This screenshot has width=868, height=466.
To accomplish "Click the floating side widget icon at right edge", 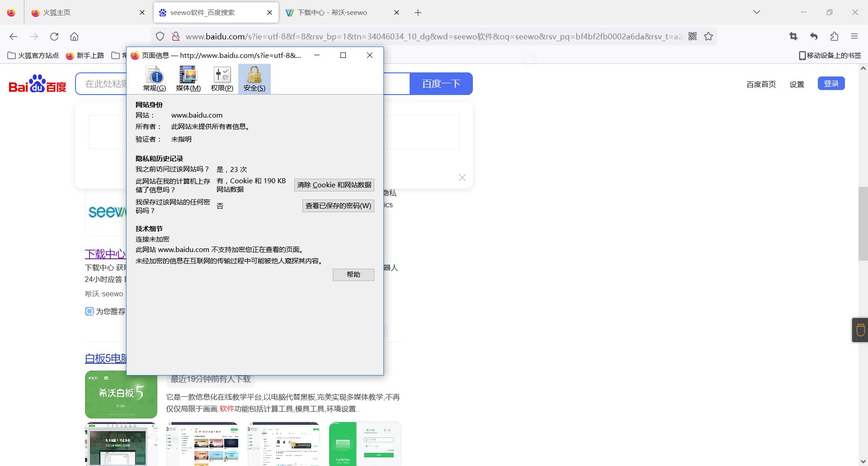I will pyautogui.click(x=860, y=330).
